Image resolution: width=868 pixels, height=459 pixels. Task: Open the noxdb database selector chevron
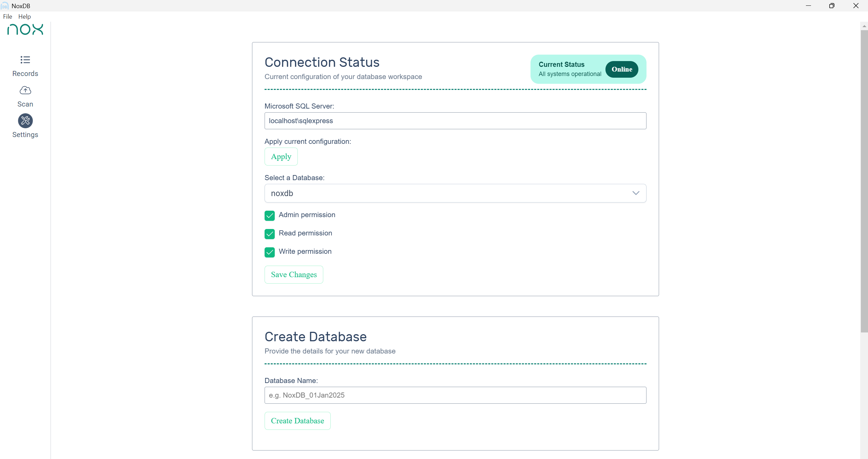tap(635, 193)
